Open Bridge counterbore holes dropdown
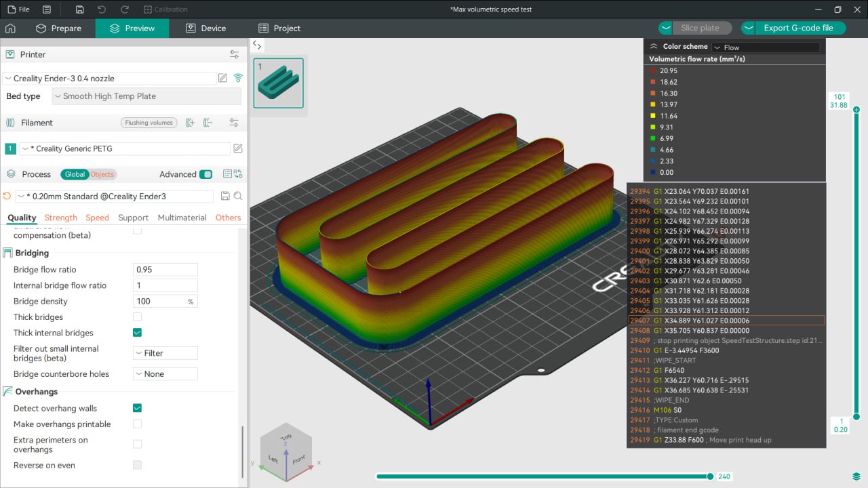The image size is (868, 488). click(x=165, y=374)
